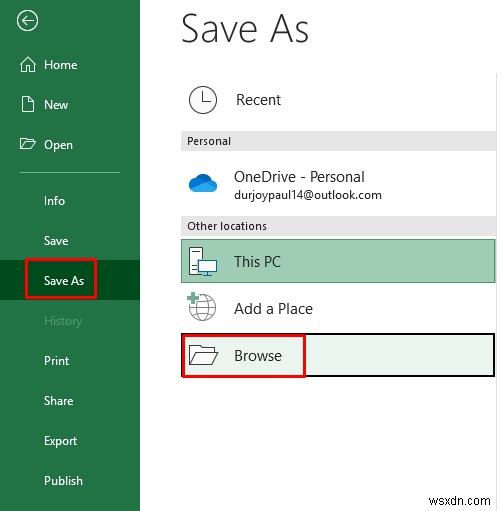Click the Personal section header
This screenshot has height=511, width=502.
coord(338,141)
